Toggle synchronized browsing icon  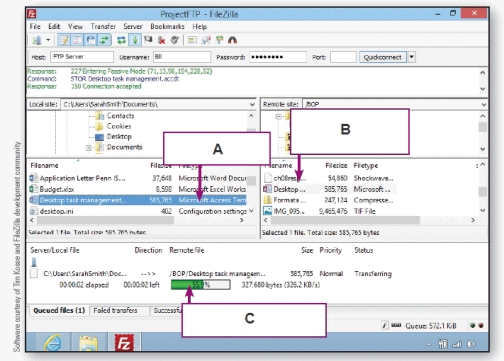pos(219,40)
